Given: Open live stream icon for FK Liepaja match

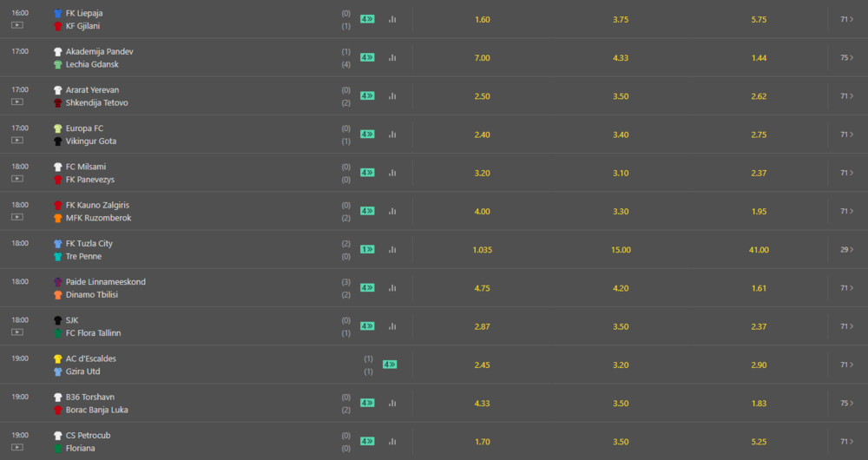Looking at the screenshot, I should 17,25.
